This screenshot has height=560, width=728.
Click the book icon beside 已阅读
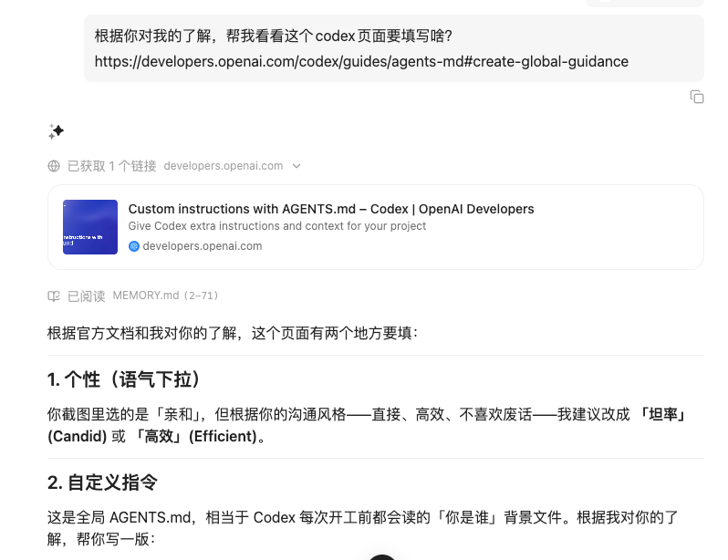(x=54, y=296)
